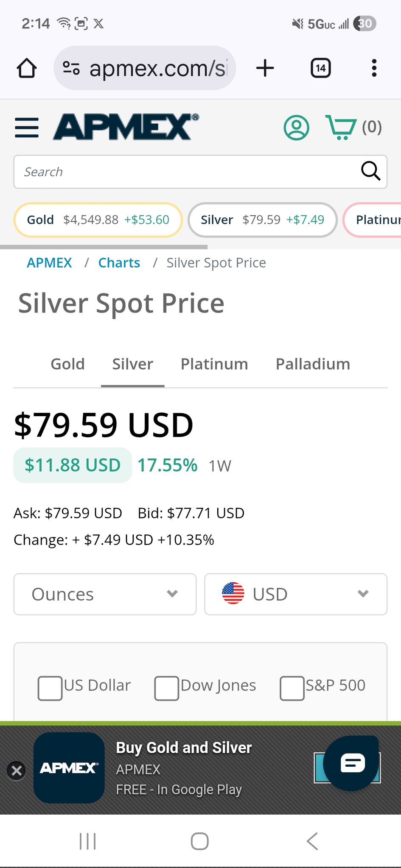Viewport: 401px width, 868px height.
Task: Open the live chat bubble
Action: (351, 763)
